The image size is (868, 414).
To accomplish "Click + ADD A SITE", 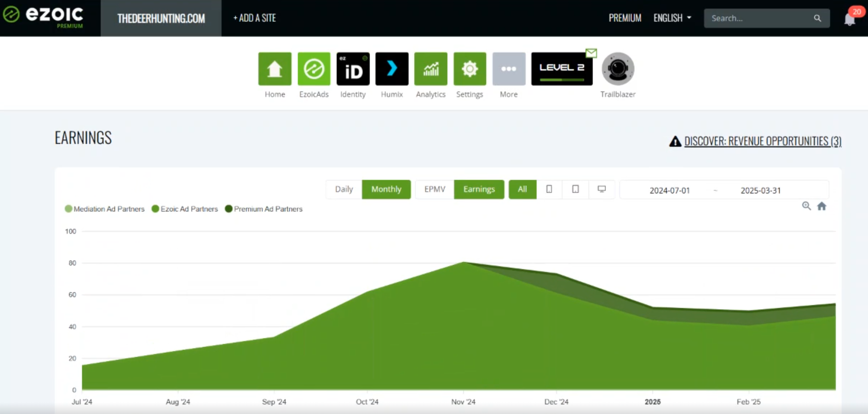I will 255,18.
